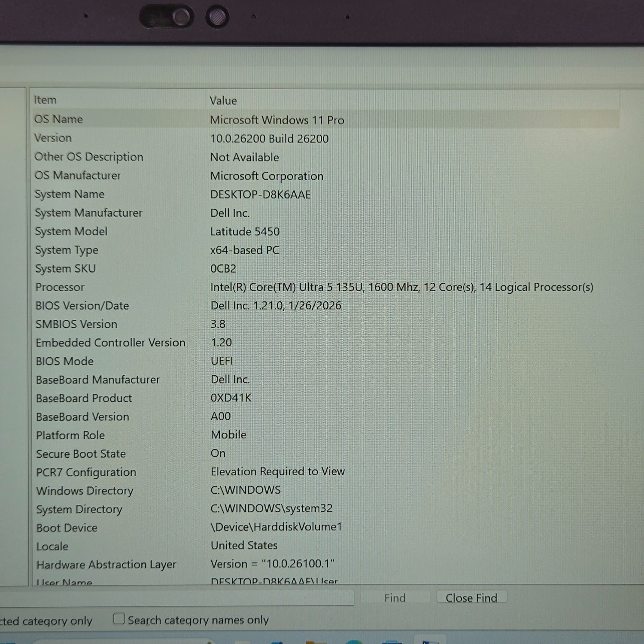Click the '0CB2' SKU value
Screen dimensions: 644x644
click(223, 268)
